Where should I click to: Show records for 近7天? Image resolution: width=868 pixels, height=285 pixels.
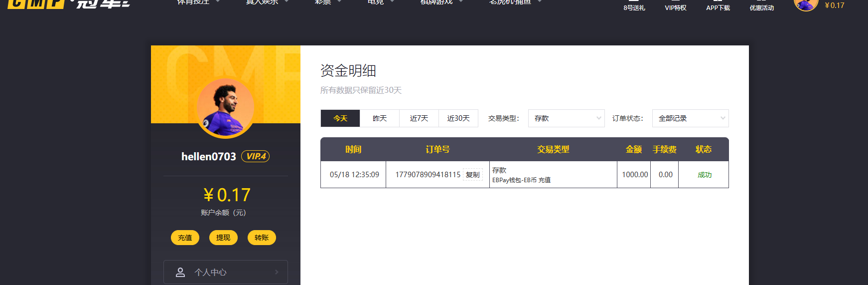coord(419,118)
